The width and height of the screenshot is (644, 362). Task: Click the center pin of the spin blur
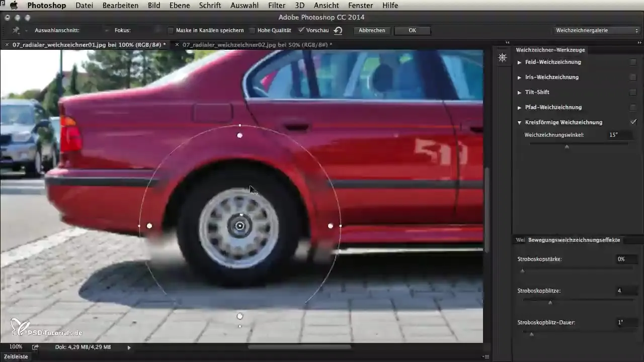click(x=240, y=226)
